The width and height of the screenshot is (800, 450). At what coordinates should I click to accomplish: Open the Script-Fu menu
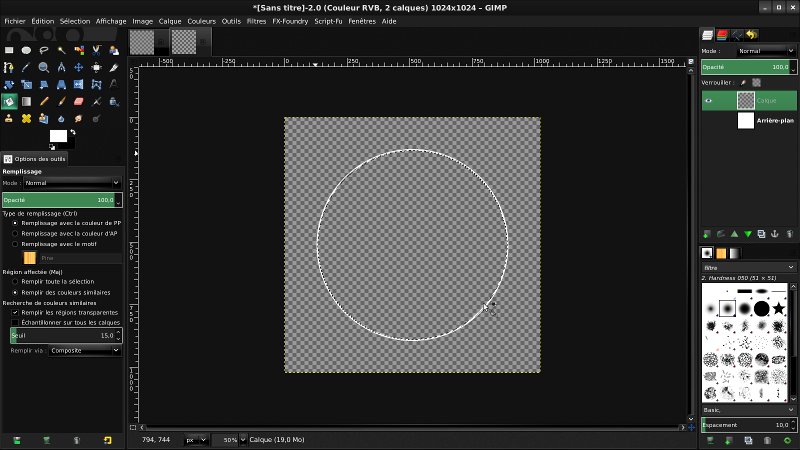(x=328, y=21)
